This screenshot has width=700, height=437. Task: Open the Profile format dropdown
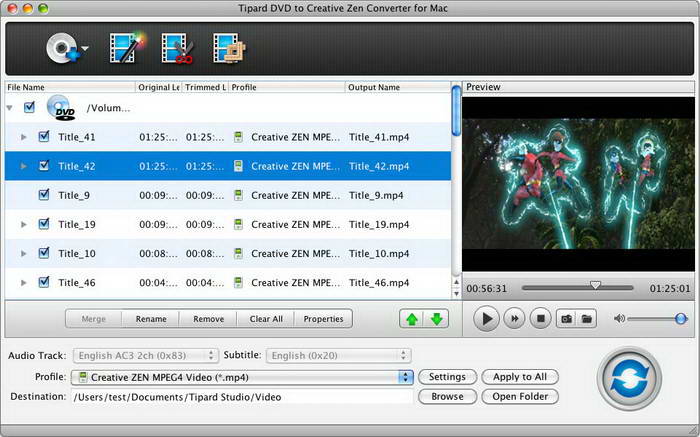(x=242, y=377)
